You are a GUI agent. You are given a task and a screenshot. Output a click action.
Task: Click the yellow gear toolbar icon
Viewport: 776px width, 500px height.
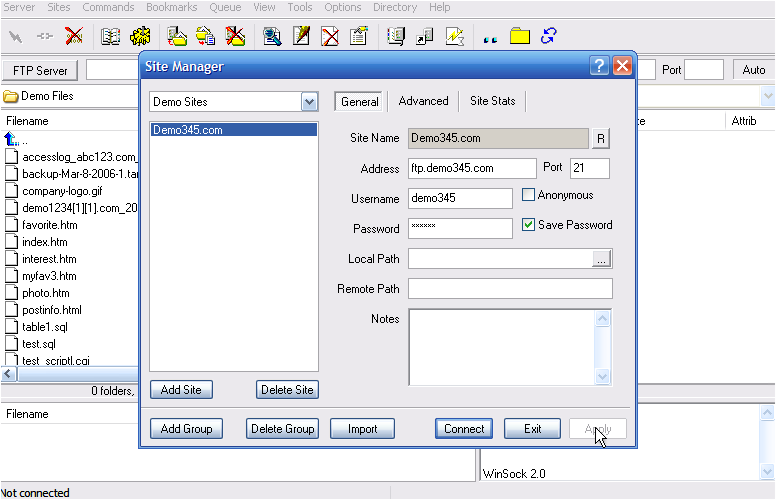[140, 37]
